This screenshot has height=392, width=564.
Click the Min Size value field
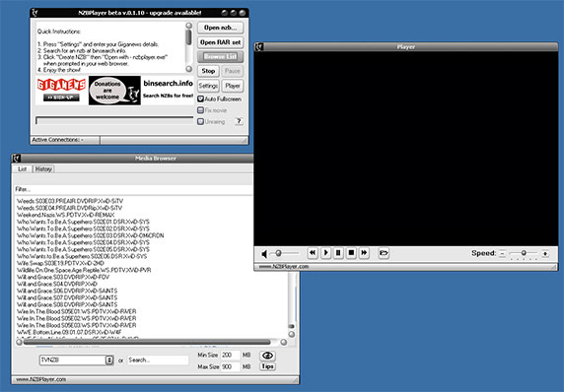[x=230, y=355]
